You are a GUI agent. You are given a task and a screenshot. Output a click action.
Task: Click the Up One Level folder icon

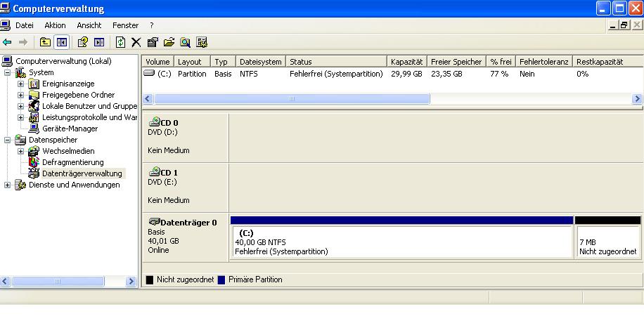coord(45,42)
